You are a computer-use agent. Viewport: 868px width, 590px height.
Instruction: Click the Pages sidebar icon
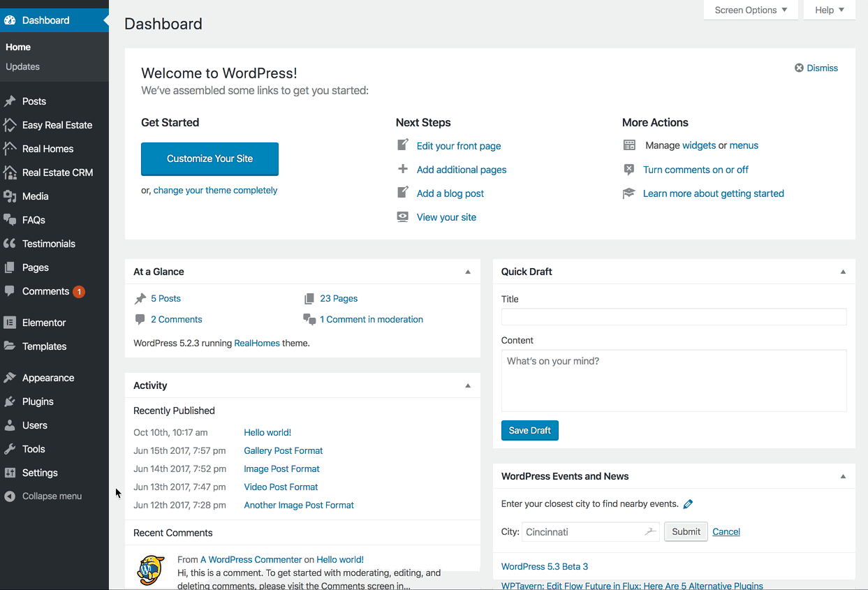click(x=10, y=267)
